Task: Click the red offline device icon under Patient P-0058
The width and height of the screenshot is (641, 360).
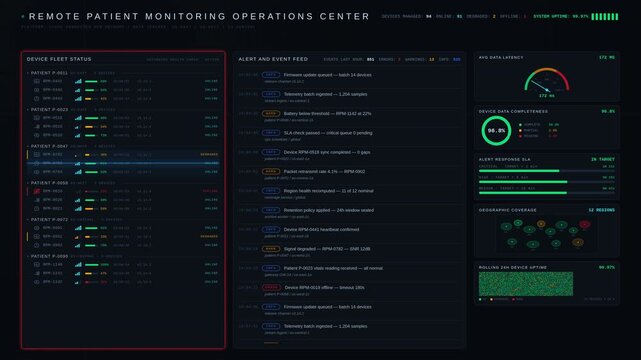Action: [x=37, y=191]
